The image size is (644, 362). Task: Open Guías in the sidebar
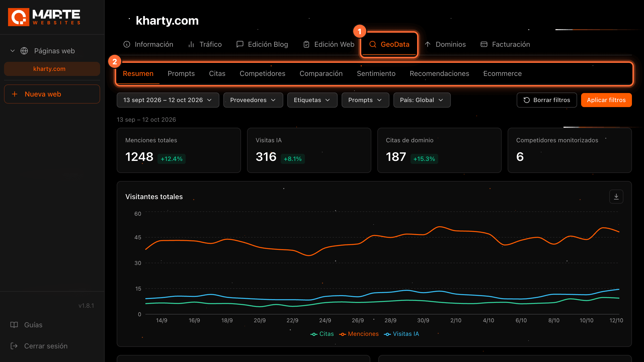(x=27, y=325)
